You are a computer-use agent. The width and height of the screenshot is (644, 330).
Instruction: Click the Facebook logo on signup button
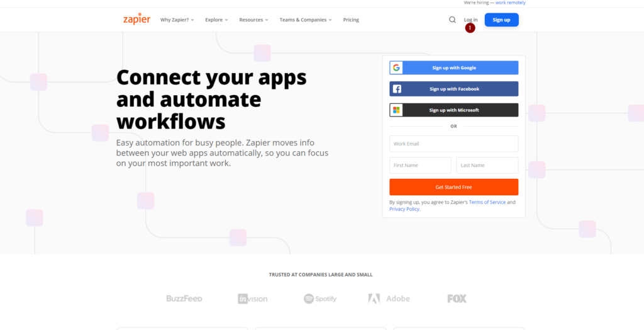(x=397, y=89)
